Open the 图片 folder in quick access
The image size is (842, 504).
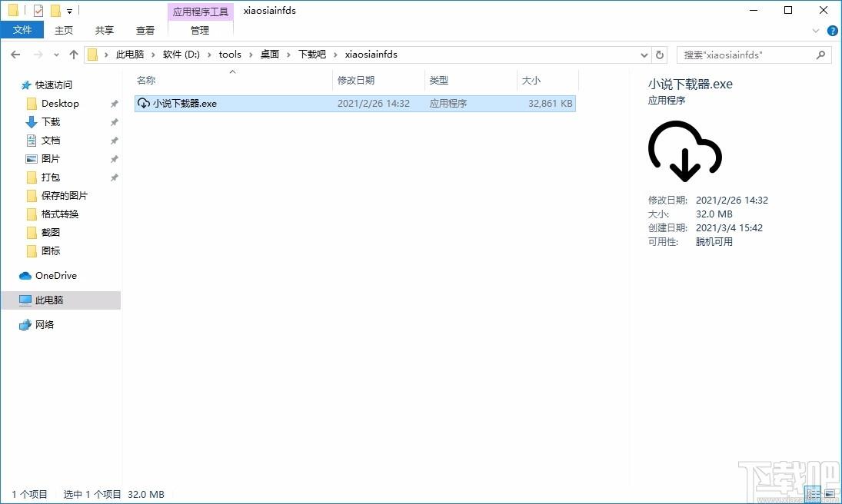click(x=51, y=159)
